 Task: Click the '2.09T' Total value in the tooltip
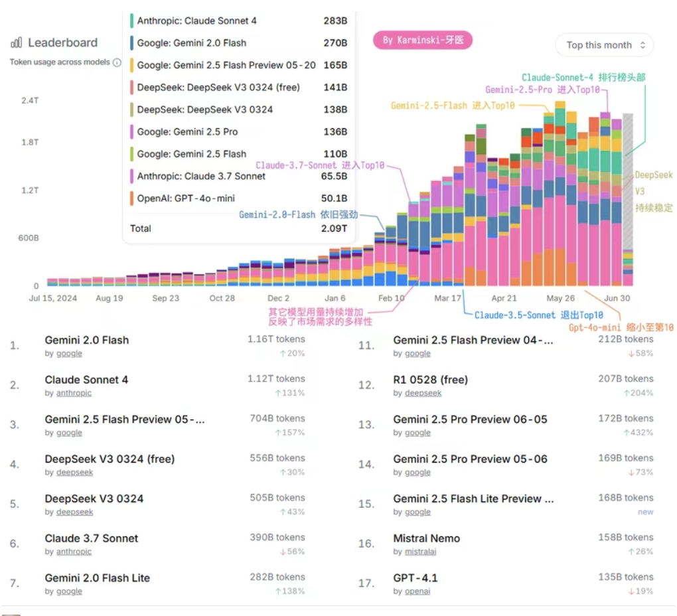pos(334,228)
